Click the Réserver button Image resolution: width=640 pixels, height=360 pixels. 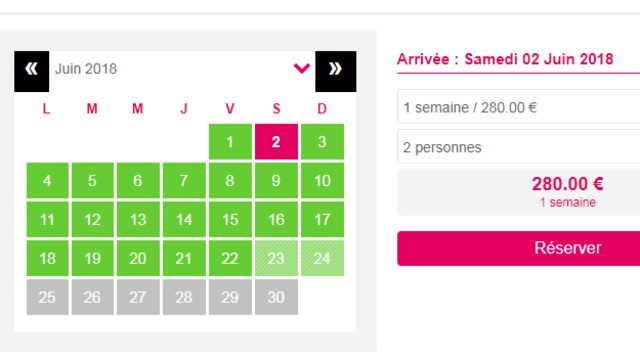coord(518,248)
